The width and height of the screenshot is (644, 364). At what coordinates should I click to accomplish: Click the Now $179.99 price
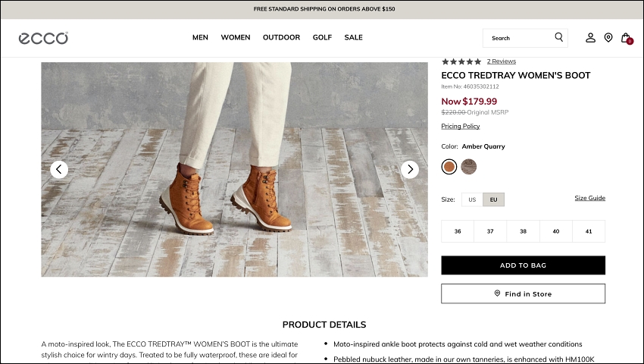click(469, 101)
